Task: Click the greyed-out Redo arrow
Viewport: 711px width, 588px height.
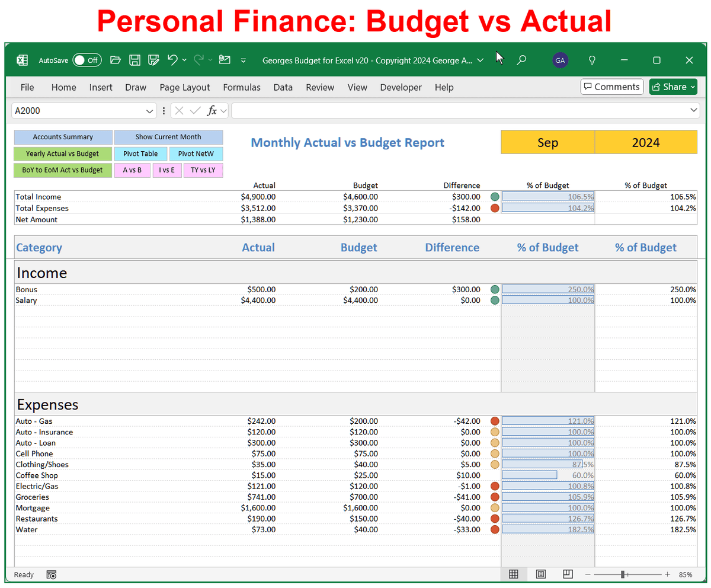Action: coord(199,59)
